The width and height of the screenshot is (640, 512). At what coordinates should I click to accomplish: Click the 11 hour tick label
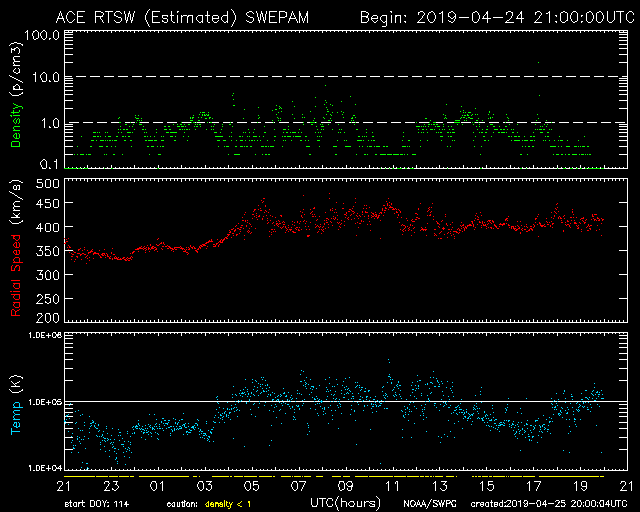pyautogui.click(x=393, y=486)
